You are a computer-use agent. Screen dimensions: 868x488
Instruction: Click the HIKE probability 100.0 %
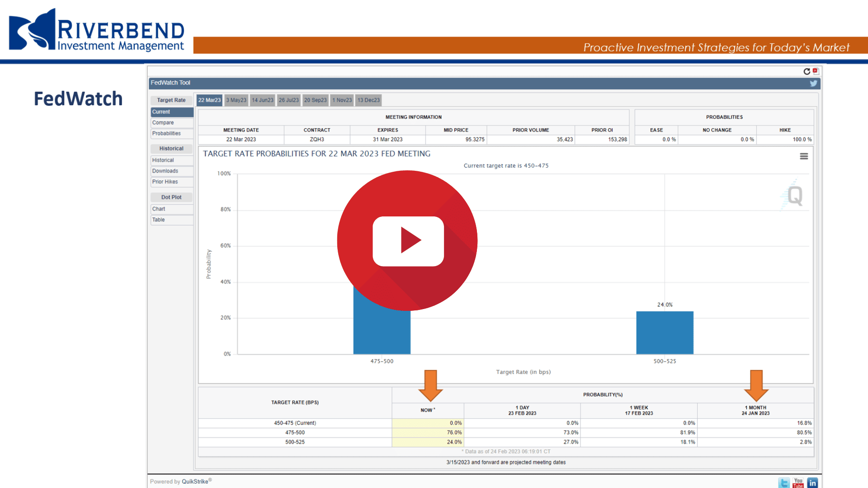pyautogui.click(x=802, y=140)
